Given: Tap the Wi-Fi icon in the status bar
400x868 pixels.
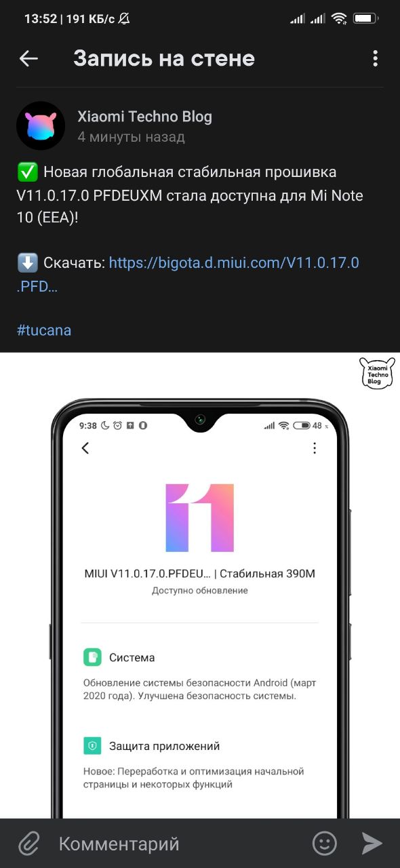Looking at the screenshot, I should tap(339, 19).
